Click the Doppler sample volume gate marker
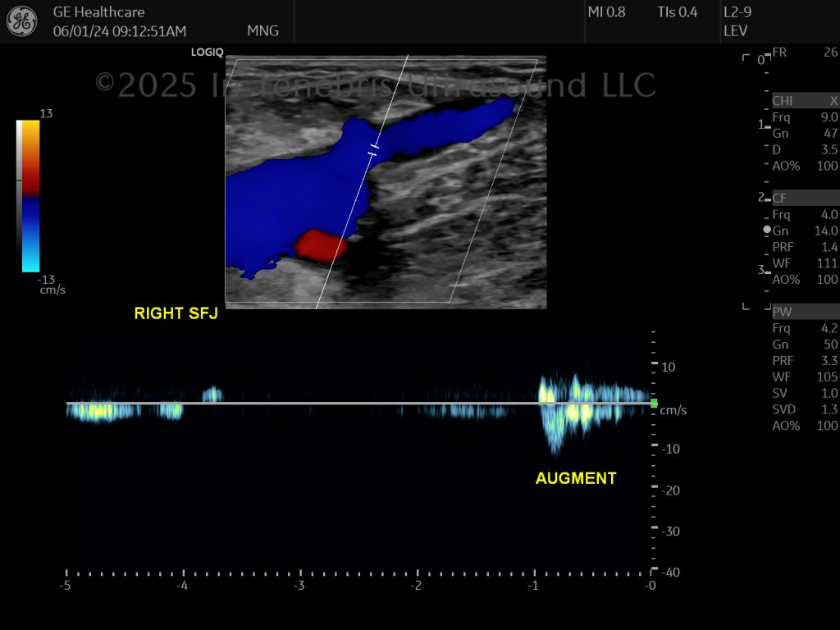This screenshot has height=630, width=840. coord(373,150)
